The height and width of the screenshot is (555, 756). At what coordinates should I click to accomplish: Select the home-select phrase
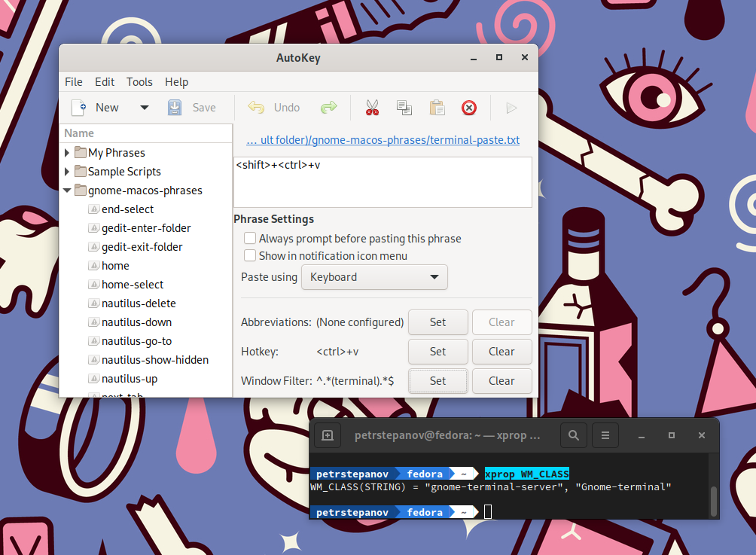[x=132, y=285]
